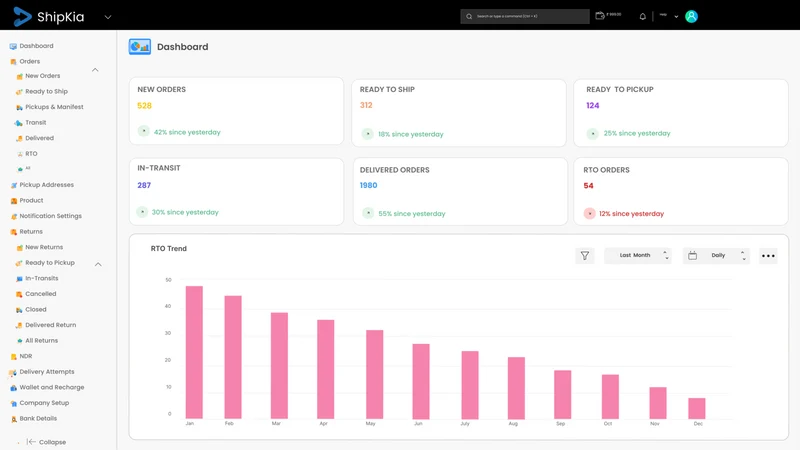Click the ShipKia logo
The height and width of the screenshot is (450, 800).
click(48, 16)
